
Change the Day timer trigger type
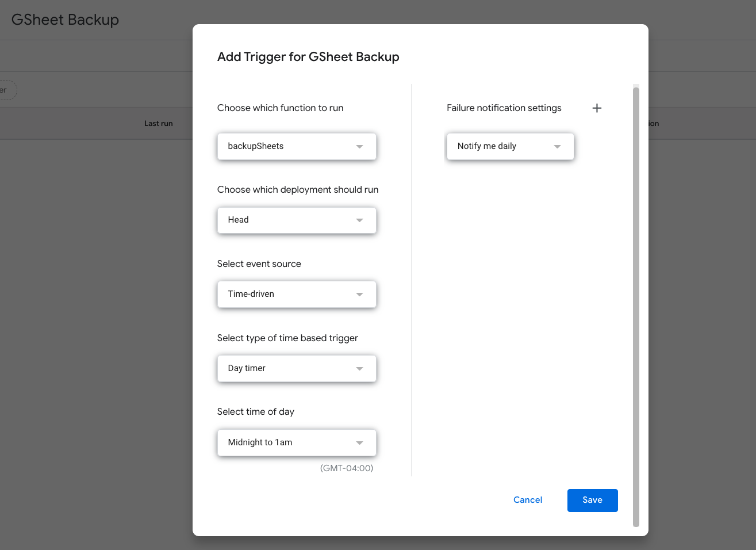[287, 368]
